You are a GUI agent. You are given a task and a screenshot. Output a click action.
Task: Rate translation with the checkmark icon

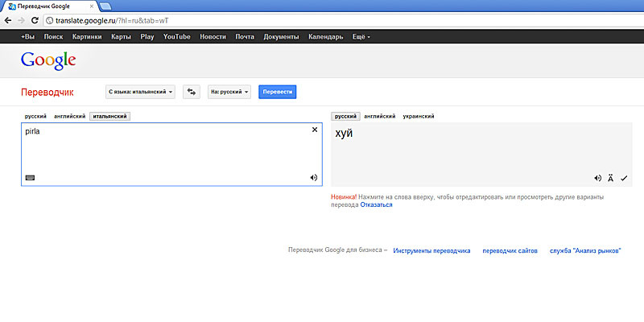click(624, 178)
